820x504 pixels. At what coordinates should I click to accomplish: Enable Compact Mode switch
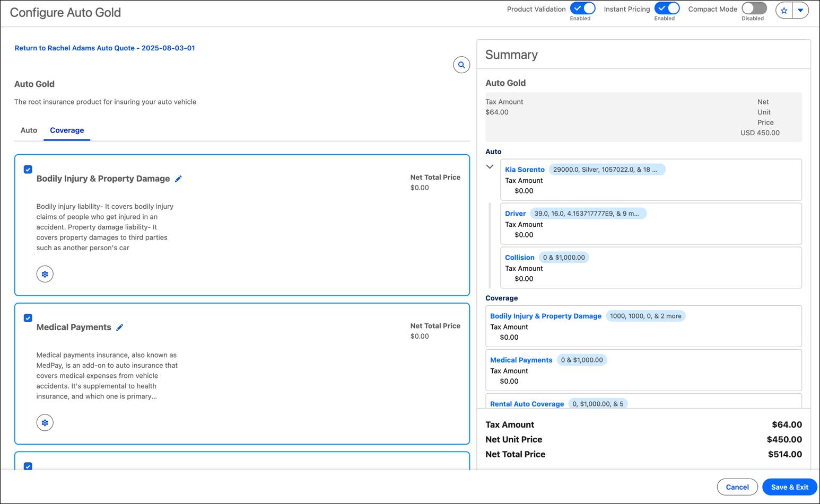click(x=754, y=8)
